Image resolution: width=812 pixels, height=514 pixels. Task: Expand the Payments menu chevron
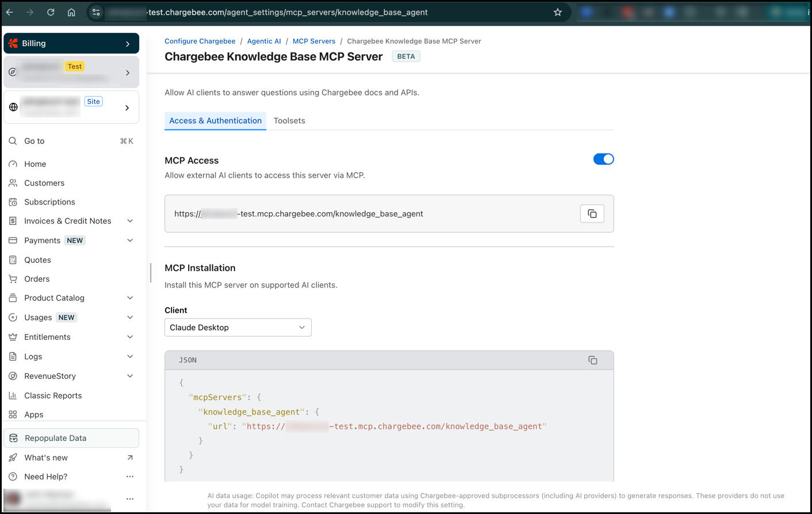(130, 240)
